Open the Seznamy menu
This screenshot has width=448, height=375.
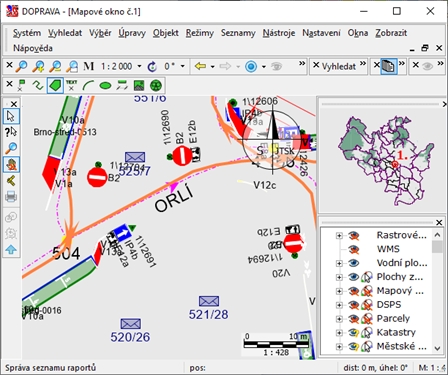coord(238,33)
